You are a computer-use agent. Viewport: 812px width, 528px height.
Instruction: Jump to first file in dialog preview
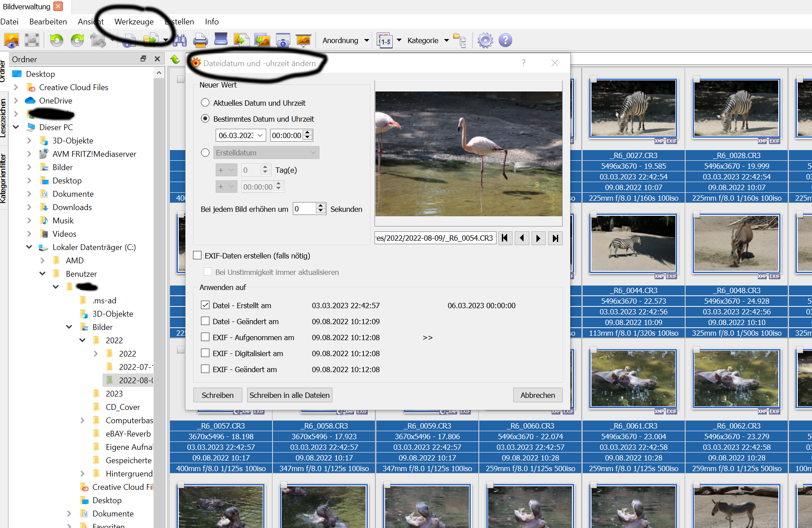pos(505,238)
